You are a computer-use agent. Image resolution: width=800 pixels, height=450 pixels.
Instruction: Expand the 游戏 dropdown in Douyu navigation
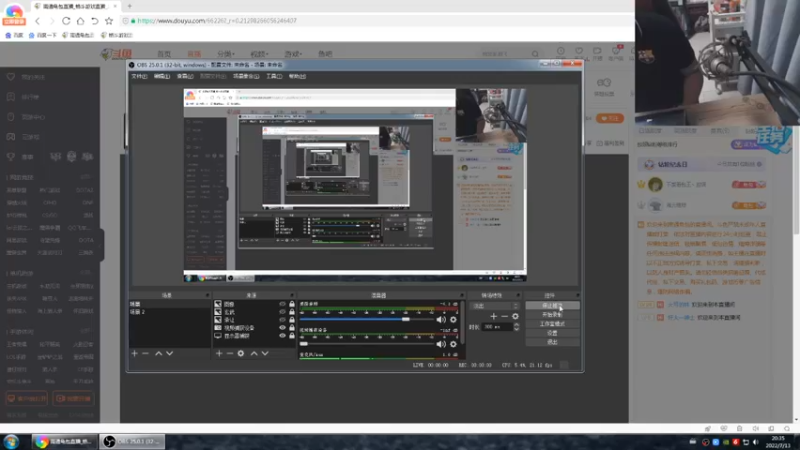pos(293,54)
